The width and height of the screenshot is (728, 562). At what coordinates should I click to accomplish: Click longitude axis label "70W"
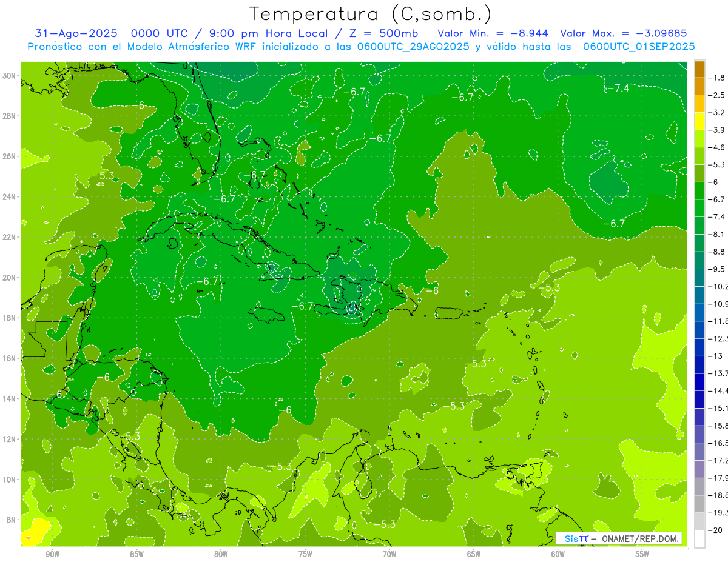coord(389,554)
